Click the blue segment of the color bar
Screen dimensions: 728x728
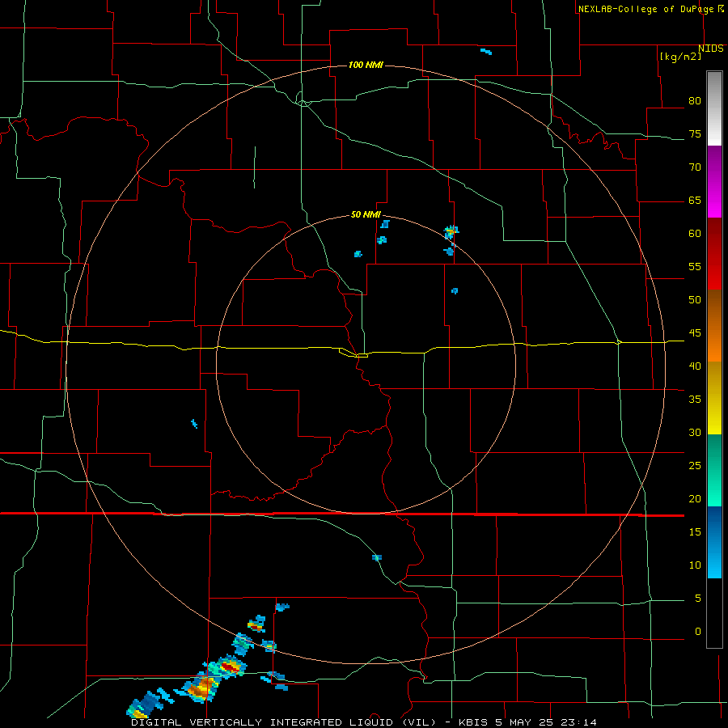click(x=714, y=542)
